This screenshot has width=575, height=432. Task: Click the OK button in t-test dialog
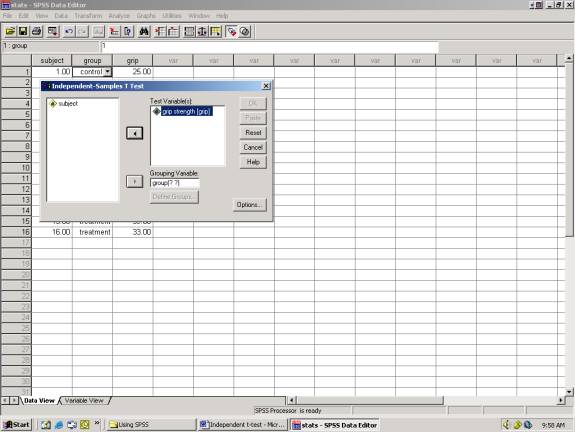point(253,103)
